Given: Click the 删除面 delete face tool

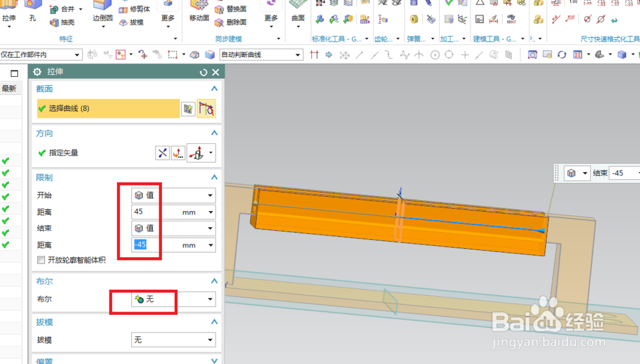Looking at the screenshot, I should pyautogui.click(x=231, y=22).
